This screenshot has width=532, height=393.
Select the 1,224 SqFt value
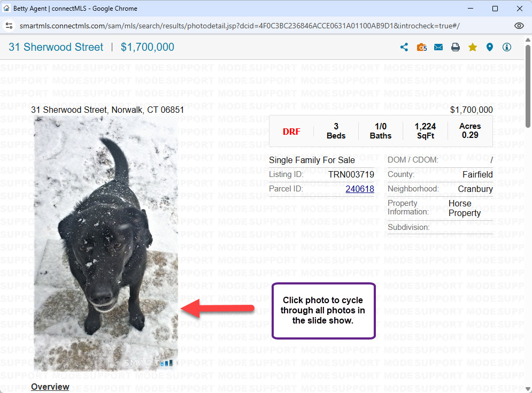425,131
